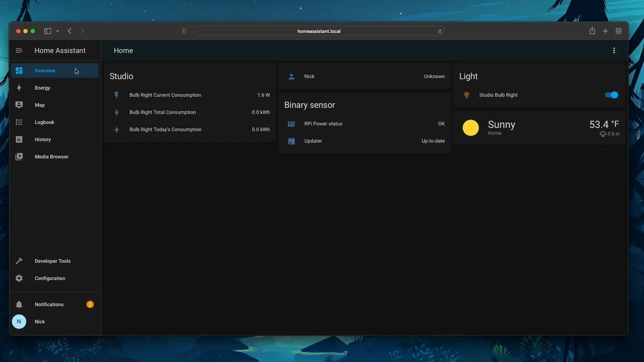This screenshot has width=644, height=362.
Task: Collapse the Home Assistant sidebar menu icon
Action: (x=19, y=51)
